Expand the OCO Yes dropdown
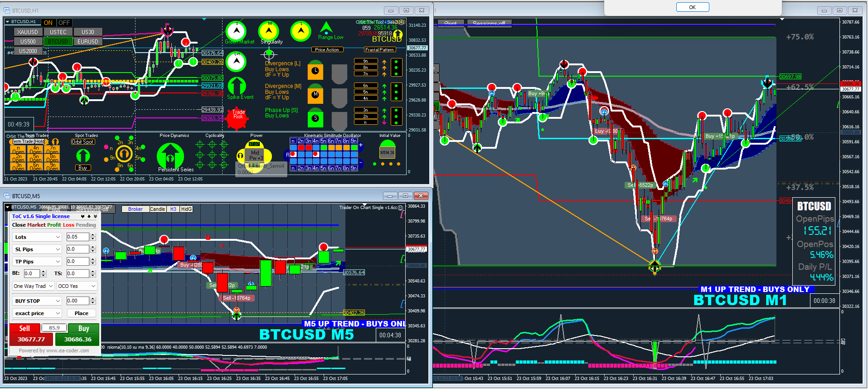Screen dimensions: 868x389 click(x=77, y=286)
